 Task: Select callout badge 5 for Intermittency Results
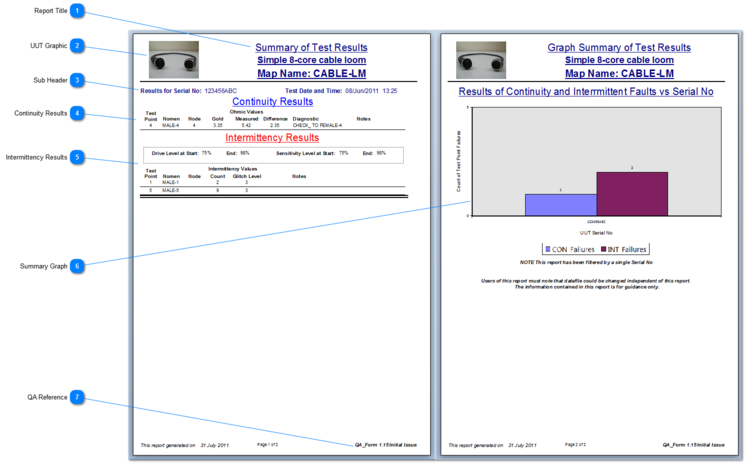point(77,157)
